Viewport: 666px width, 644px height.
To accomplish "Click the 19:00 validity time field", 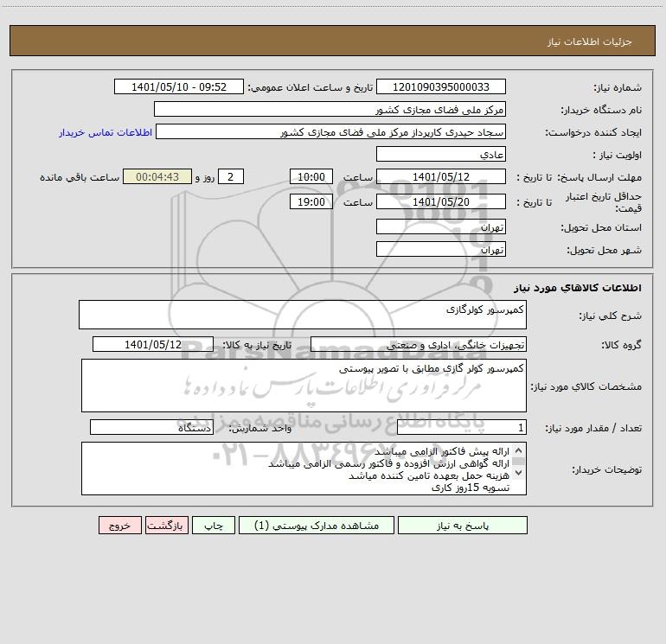I will pyautogui.click(x=311, y=201).
